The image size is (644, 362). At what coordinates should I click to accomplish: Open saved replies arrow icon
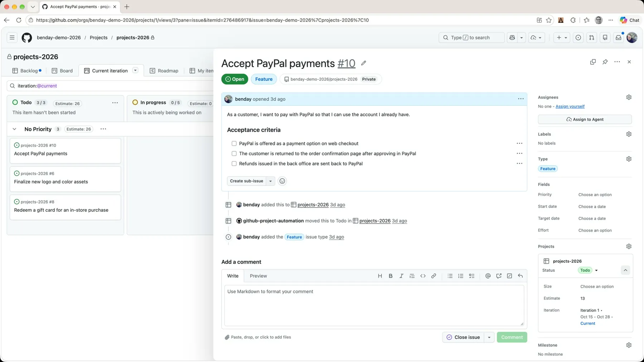[x=520, y=276]
